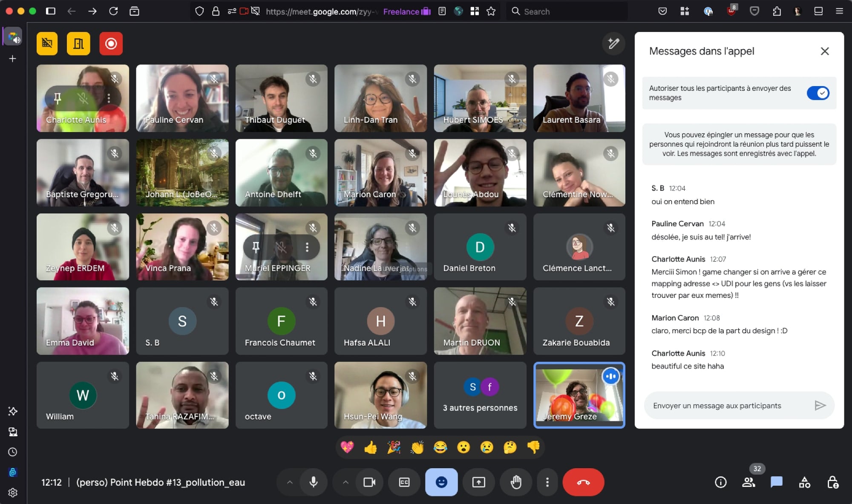
Task: Raise your hand
Action: click(x=516, y=482)
